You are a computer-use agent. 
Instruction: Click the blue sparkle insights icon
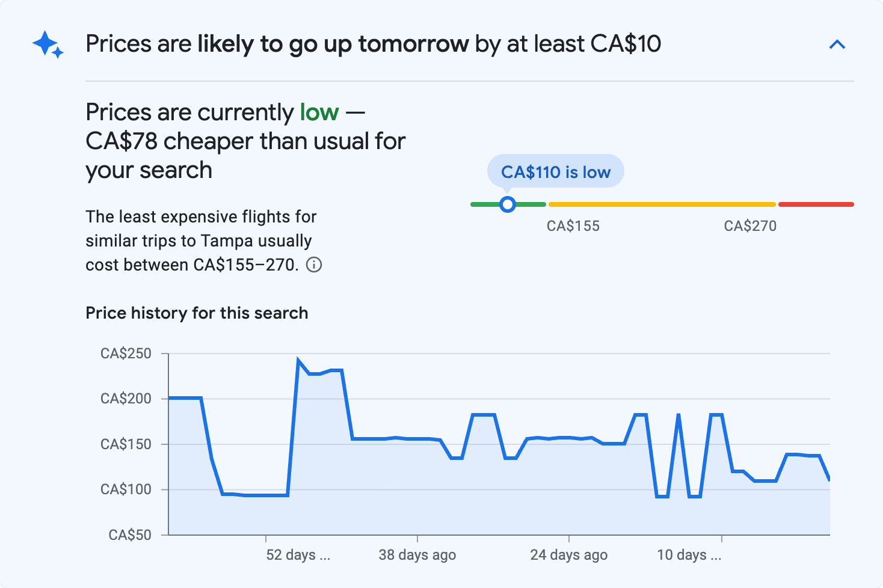point(48,45)
